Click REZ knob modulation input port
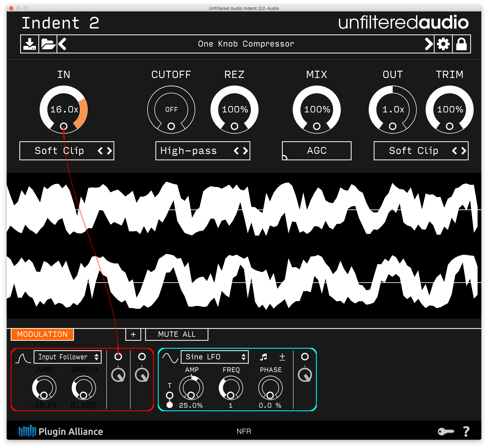 (x=235, y=126)
